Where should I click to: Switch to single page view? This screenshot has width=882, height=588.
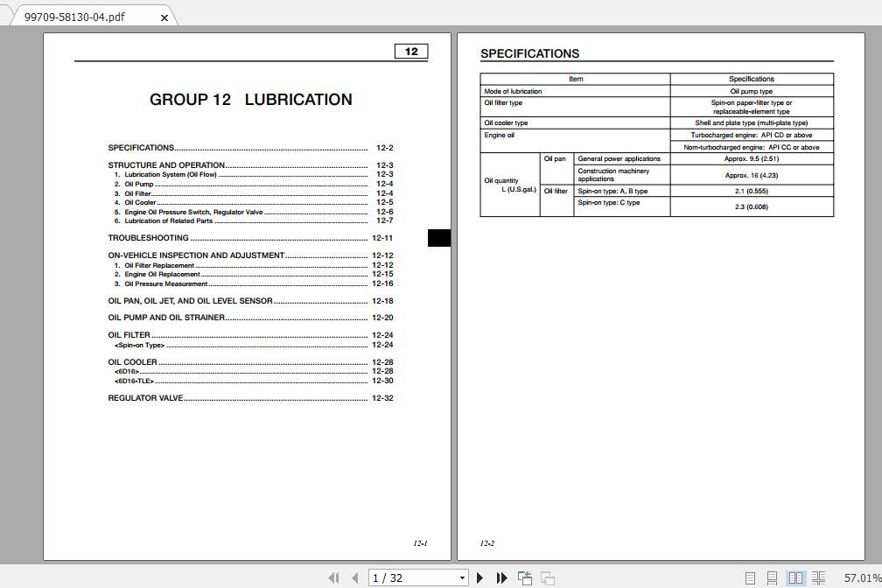tap(750, 577)
